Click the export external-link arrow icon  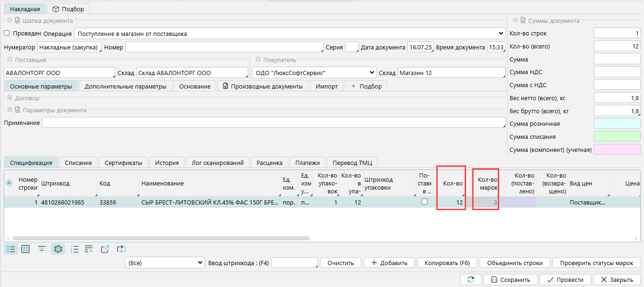pos(105,249)
